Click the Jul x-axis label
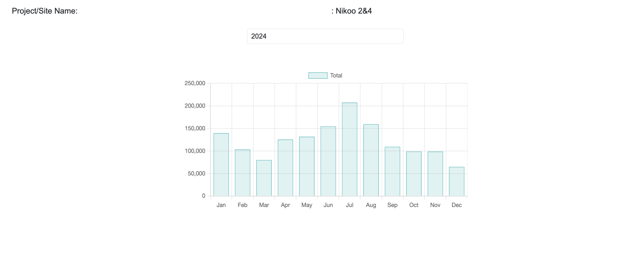This screenshot has height=261, width=644. click(x=349, y=205)
